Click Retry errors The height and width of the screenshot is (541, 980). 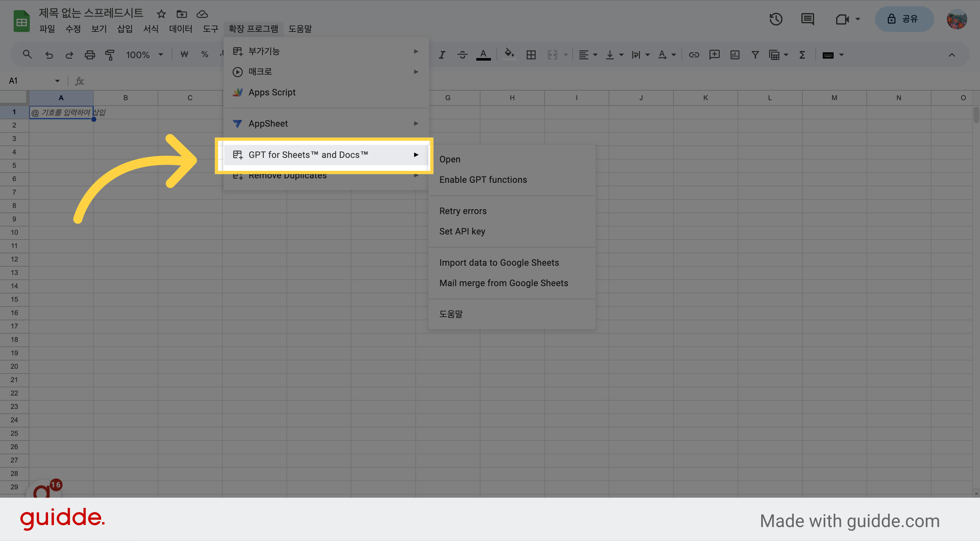(x=512, y=211)
